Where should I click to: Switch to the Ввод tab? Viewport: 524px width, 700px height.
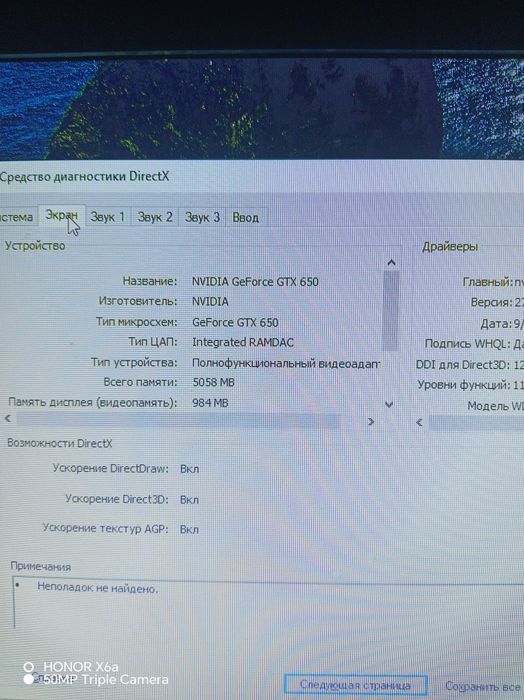point(246,218)
